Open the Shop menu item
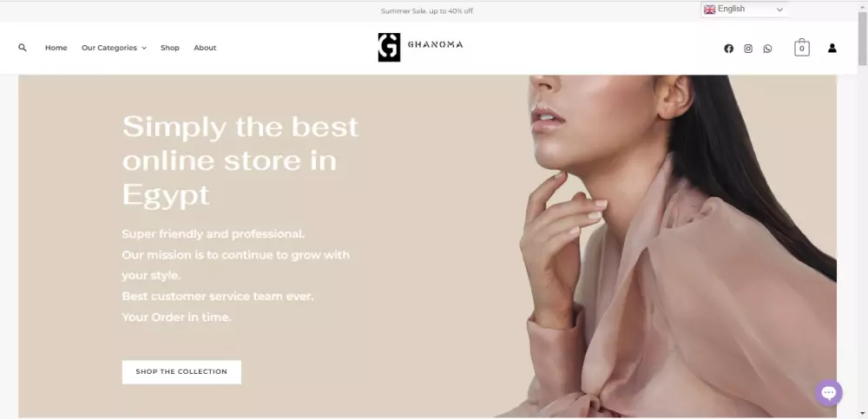 click(x=170, y=48)
